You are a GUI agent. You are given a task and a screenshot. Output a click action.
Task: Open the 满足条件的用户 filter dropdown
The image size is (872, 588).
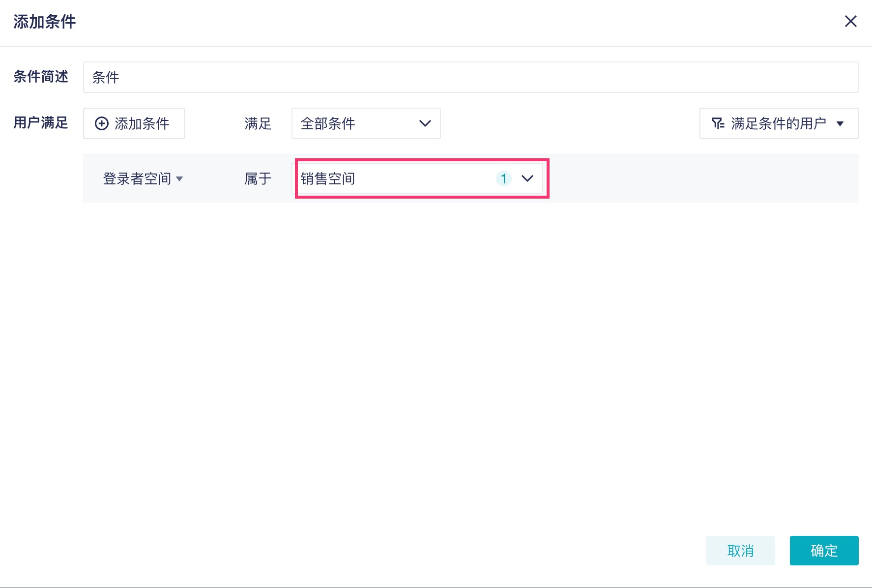(779, 123)
